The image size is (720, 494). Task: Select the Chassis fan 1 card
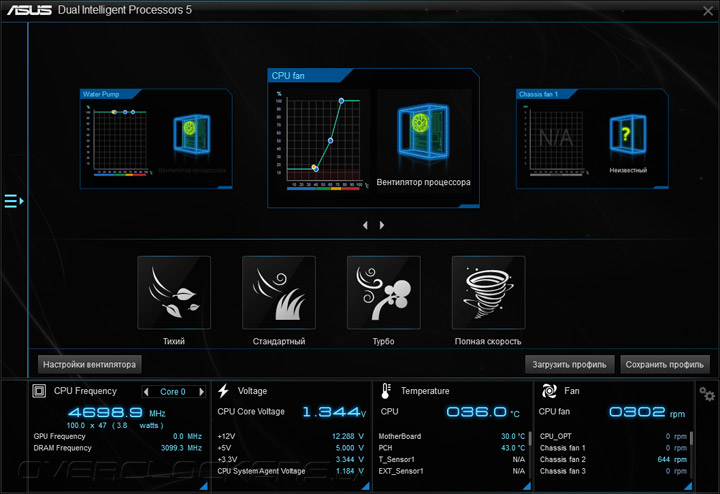pos(592,139)
